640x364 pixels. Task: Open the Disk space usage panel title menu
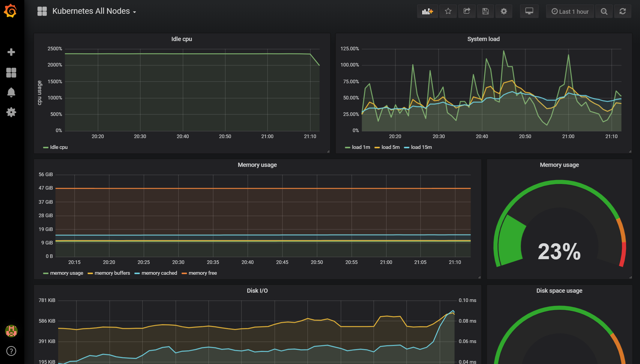(559, 291)
